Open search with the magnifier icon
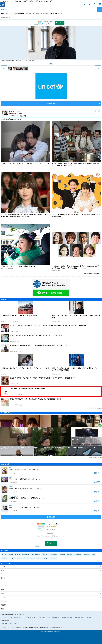The width and height of the screenshot is (102, 644). (95, 4)
